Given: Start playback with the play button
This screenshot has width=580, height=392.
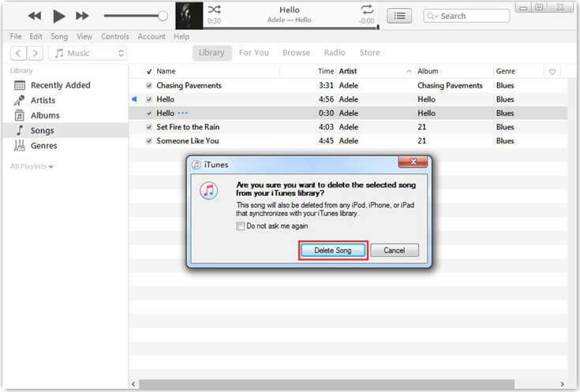Looking at the screenshot, I should [59, 16].
